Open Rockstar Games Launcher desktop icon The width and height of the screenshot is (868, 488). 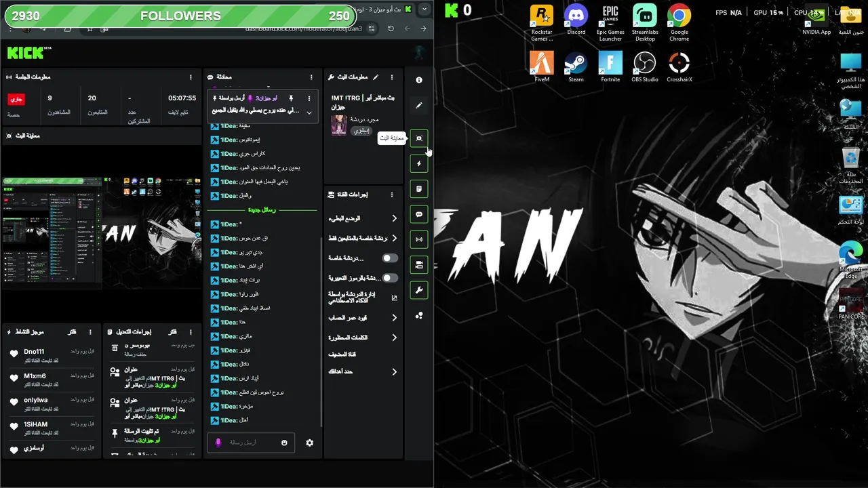(541, 22)
